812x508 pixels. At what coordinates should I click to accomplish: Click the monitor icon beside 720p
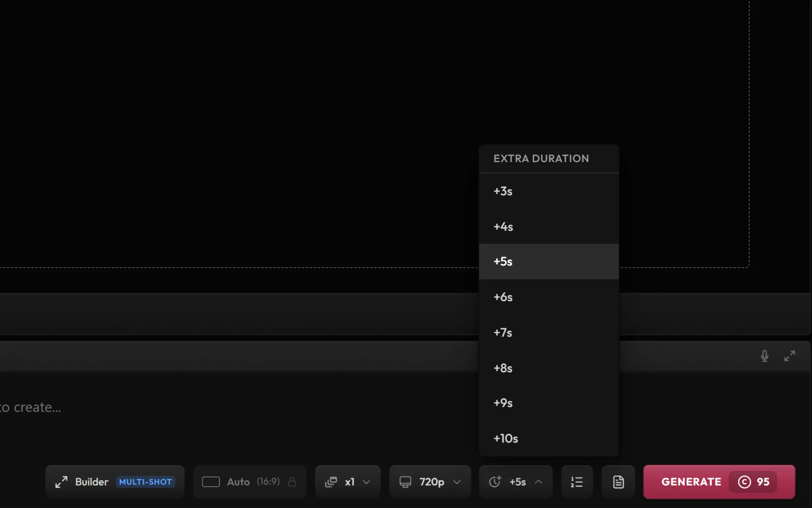coord(405,482)
